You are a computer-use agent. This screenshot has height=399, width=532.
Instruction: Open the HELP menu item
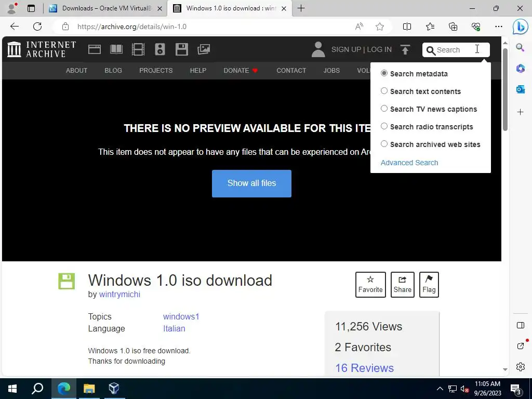click(198, 71)
